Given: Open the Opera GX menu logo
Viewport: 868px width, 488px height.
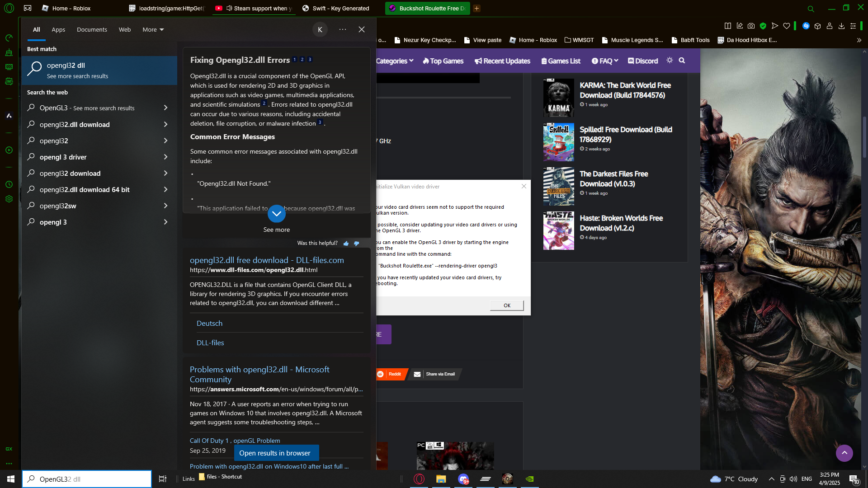Looking at the screenshot, I should pyautogui.click(x=9, y=8).
